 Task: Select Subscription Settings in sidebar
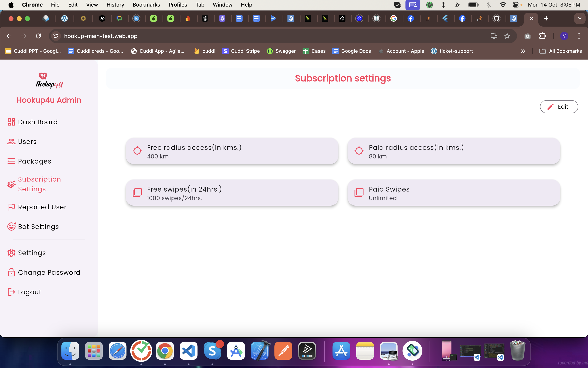[x=34, y=184]
